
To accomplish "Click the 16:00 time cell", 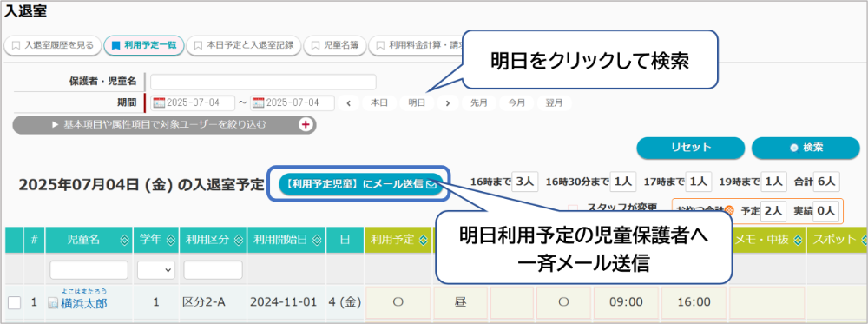I will click(x=694, y=301).
